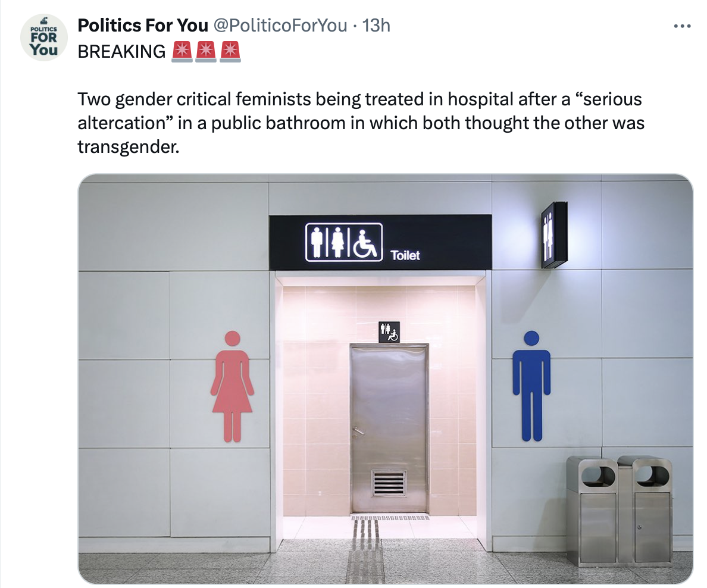
Task: Click the left trash bin in the photo
Action: pyautogui.click(x=593, y=511)
